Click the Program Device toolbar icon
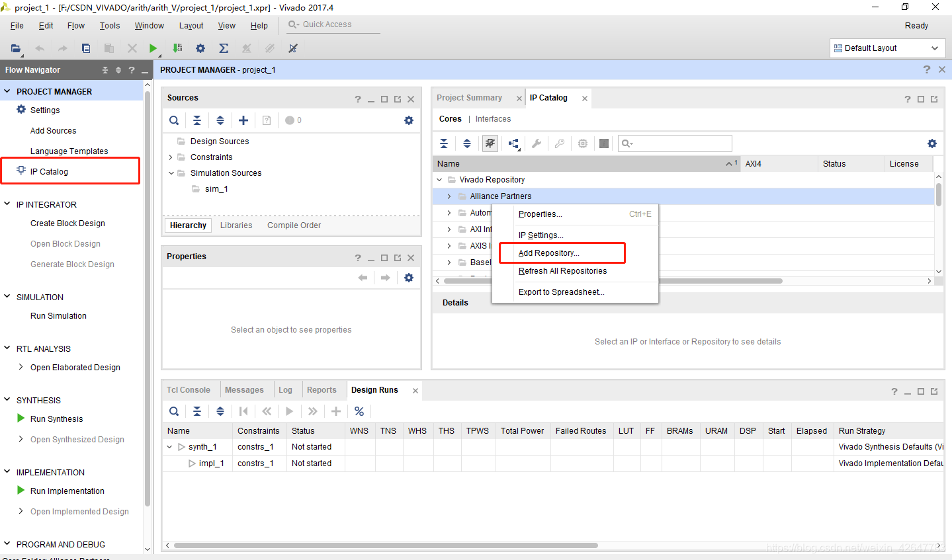This screenshot has width=952, height=560. coord(177,48)
